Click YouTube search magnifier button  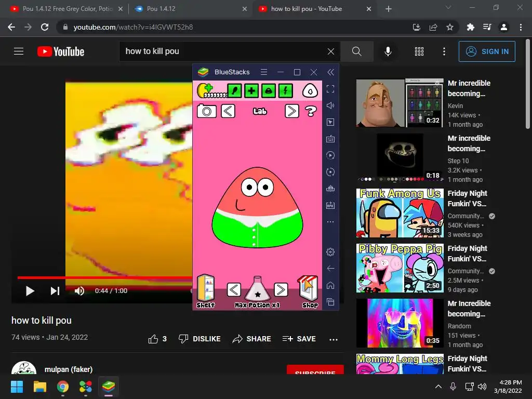point(356,51)
